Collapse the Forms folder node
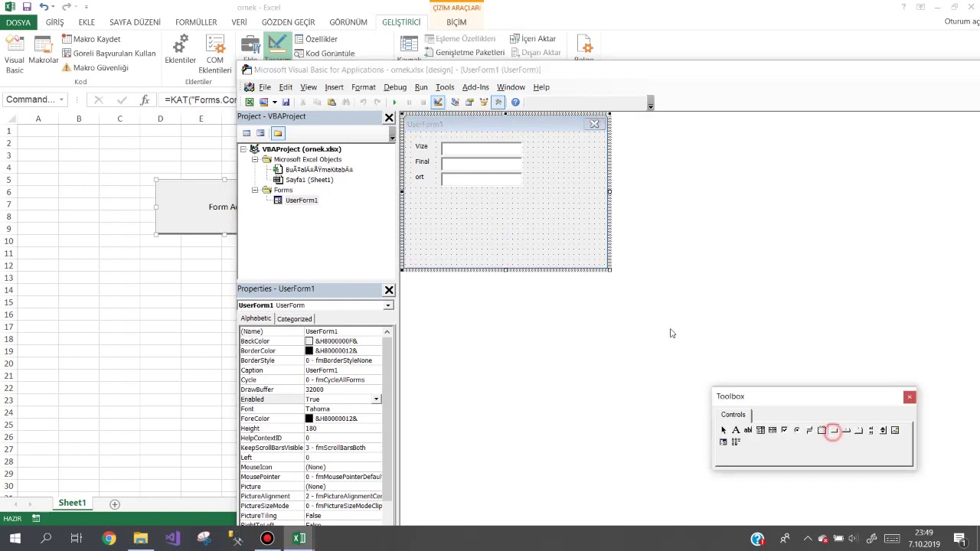This screenshot has width=980, height=551. click(x=255, y=190)
